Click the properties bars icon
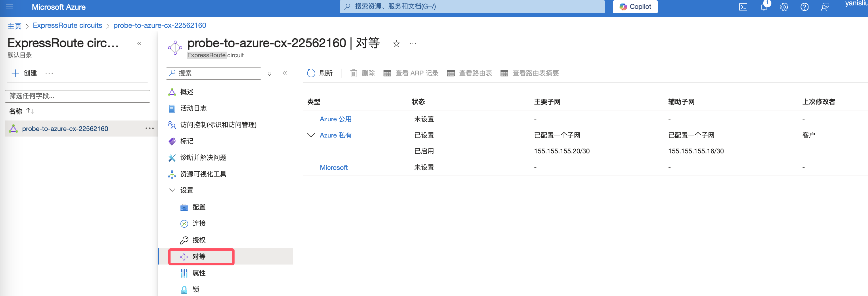 [x=184, y=273]
